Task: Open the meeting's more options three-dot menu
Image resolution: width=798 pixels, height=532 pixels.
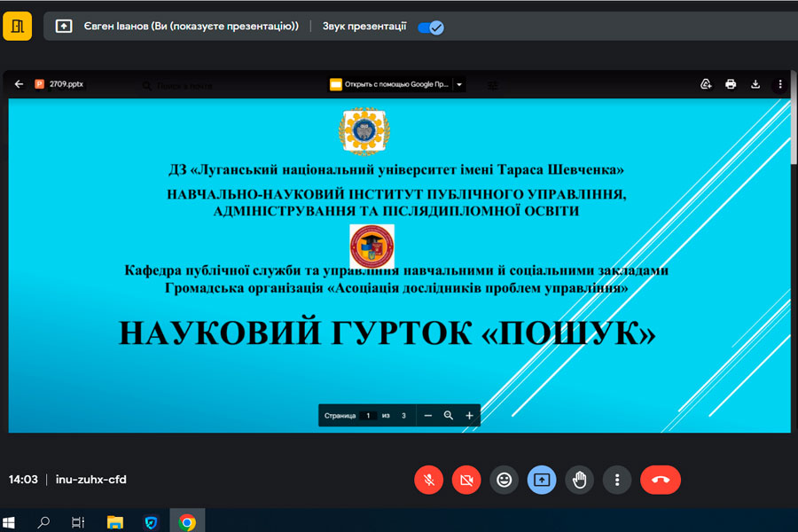Action: click(617, 480)
